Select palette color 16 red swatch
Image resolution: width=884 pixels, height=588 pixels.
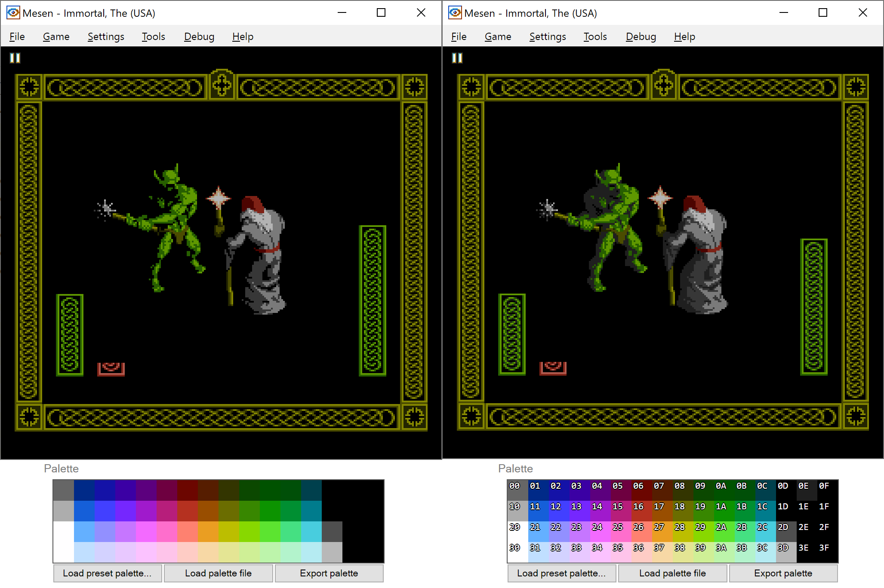click(642, 511)
